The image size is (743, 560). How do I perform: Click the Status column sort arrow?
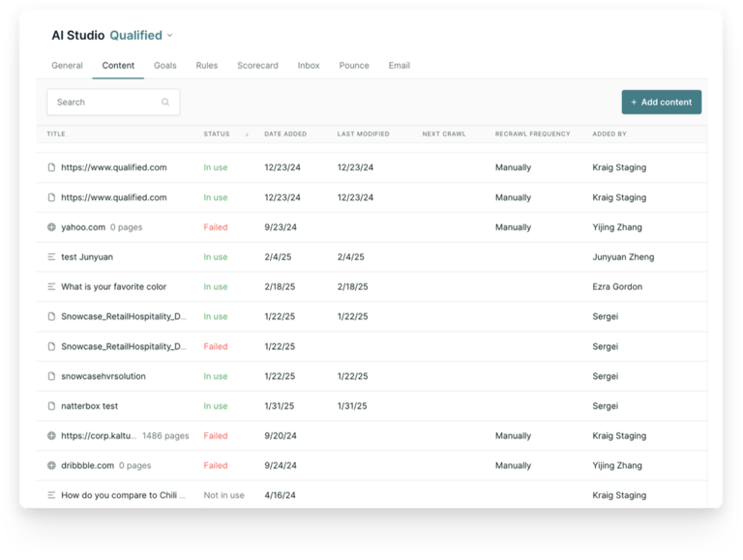pyautogui.click(x=247, y=134)
